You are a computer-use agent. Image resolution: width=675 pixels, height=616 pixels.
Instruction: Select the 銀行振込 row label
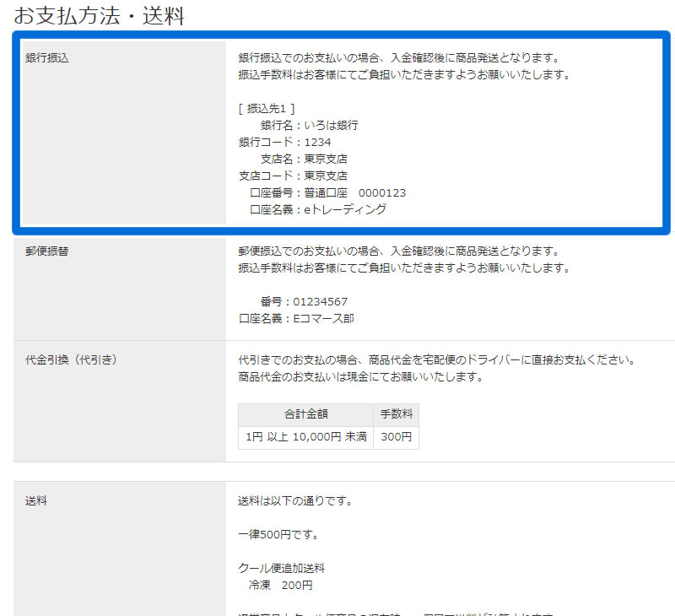click(x=47, y=58)
